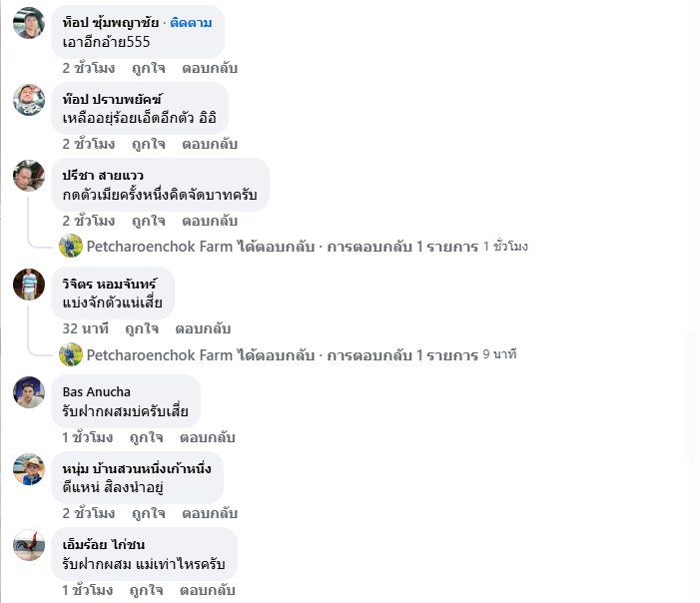Open ท็อป ปราบพยัคฆ์'s profile picture
Image resolution: width=700 pixels, height=603 pixels.
[x=28, y=100]
